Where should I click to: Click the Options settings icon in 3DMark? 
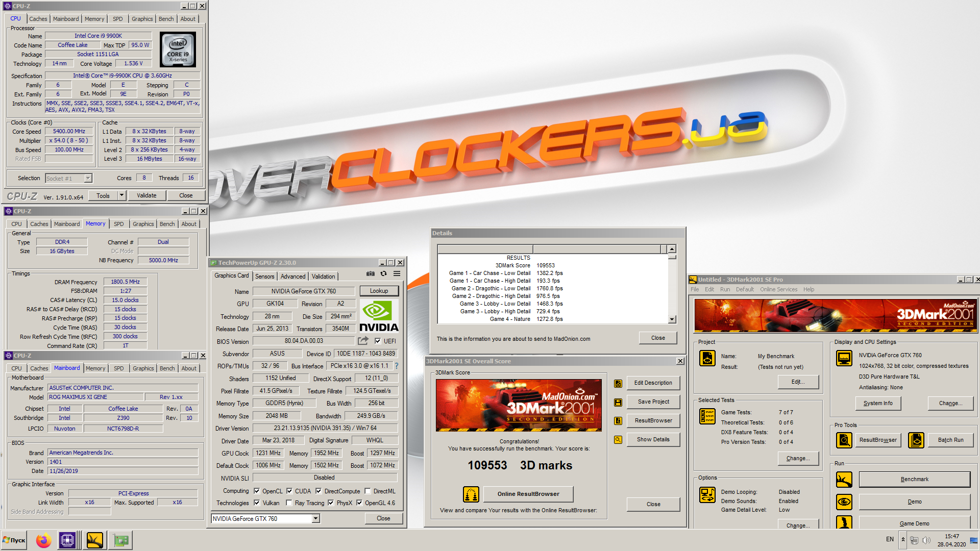tap(707, 495)
